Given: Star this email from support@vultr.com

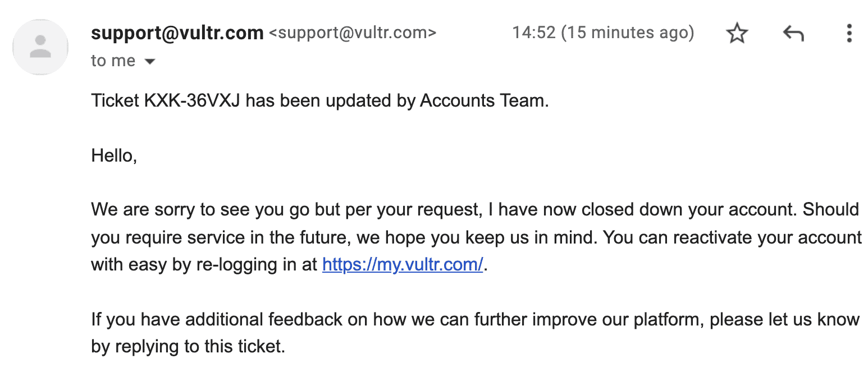Looking at the screenshot, I should (x=737, y=34).
